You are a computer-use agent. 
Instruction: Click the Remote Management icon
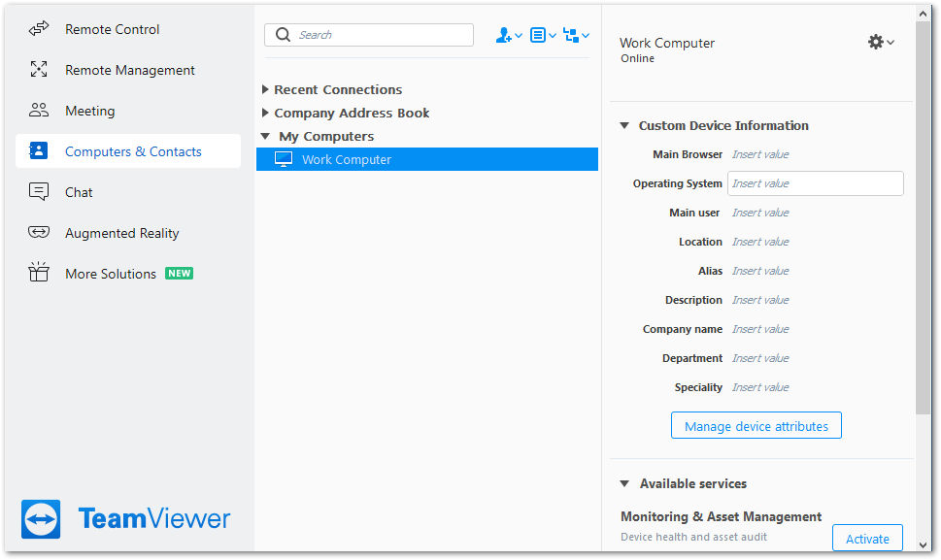click(x=39, y=70)
